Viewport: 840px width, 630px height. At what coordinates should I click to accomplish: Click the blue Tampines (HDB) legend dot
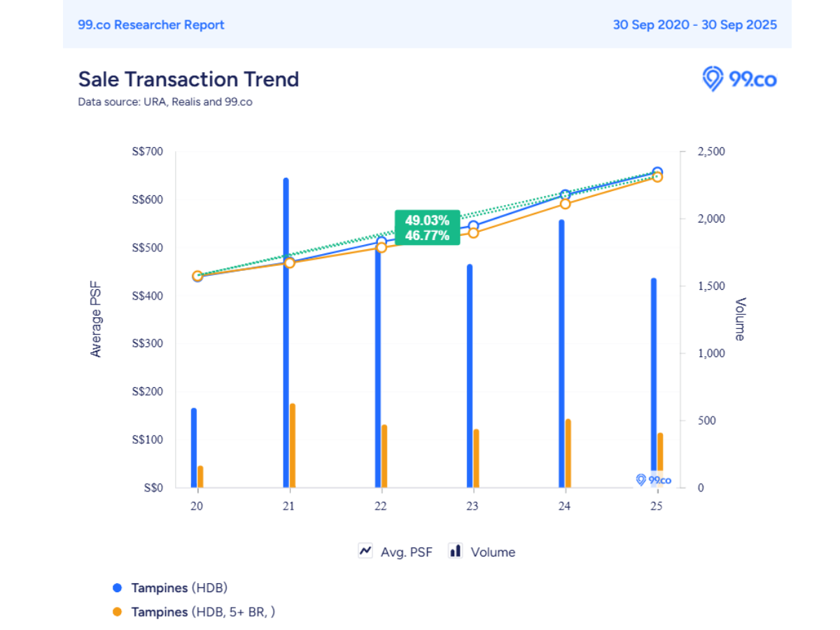(118, 588)
